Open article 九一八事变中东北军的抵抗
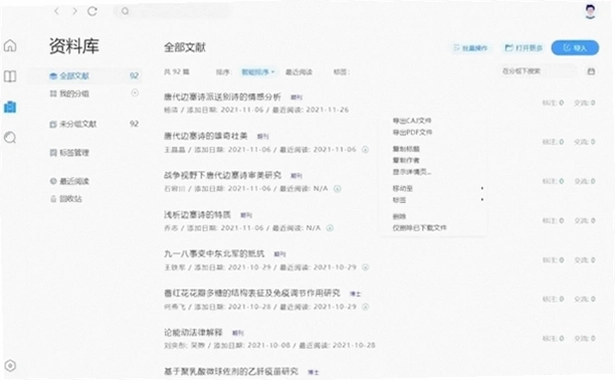 [214, 254]
